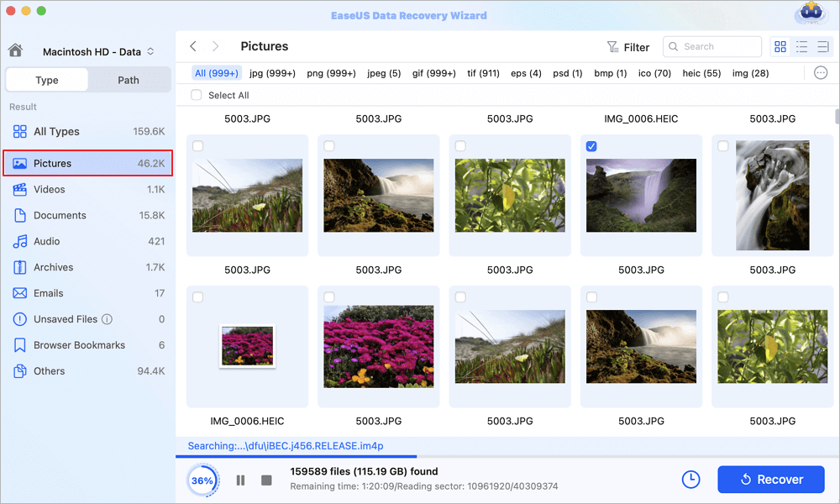
Task: Filter by jpeg (5) format
Action: click(384, 73)
